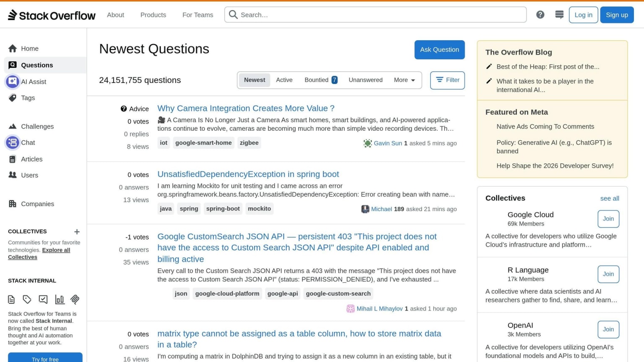Click the google-cloud-platform tag
The height and width of the screenshot is (362, 644).
tap(227, 294)
